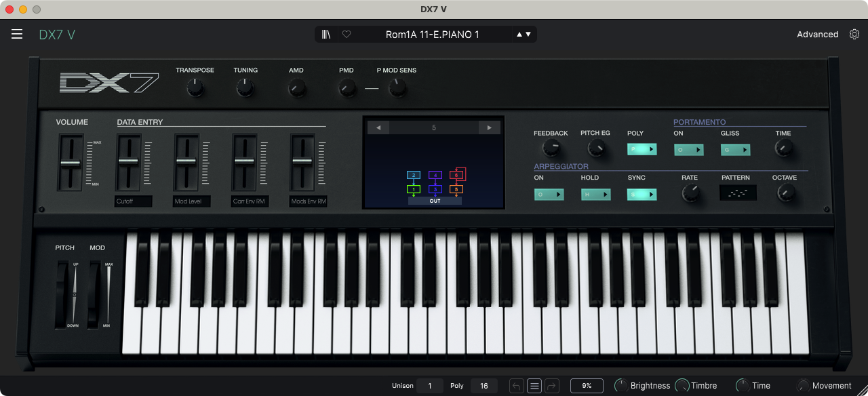This screenshot has width=868, height=396.
Task: Enable the Arpeggiator ON switch
Action: point(549,195)
